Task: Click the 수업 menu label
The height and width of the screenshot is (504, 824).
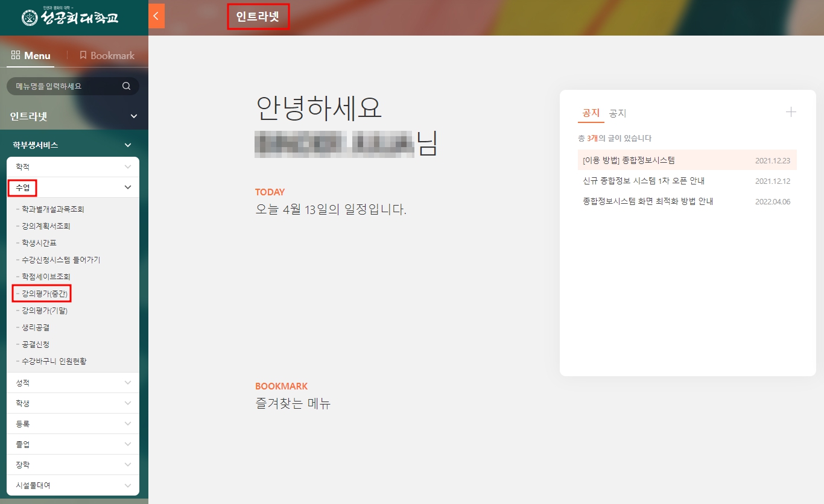Action: (22, 187)
